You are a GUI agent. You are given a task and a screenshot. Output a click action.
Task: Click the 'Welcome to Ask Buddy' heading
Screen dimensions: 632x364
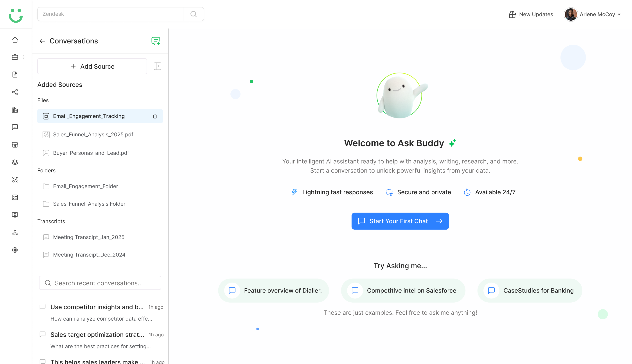pos(394,143)
